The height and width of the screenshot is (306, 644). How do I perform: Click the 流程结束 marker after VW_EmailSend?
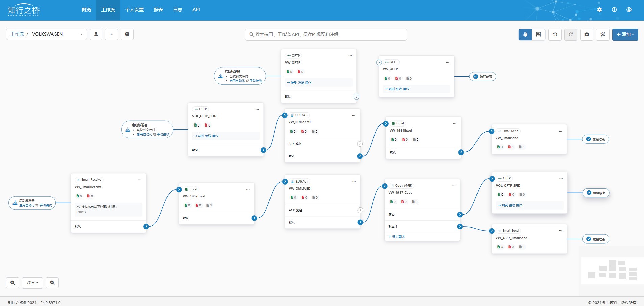[x=596, y=139]
